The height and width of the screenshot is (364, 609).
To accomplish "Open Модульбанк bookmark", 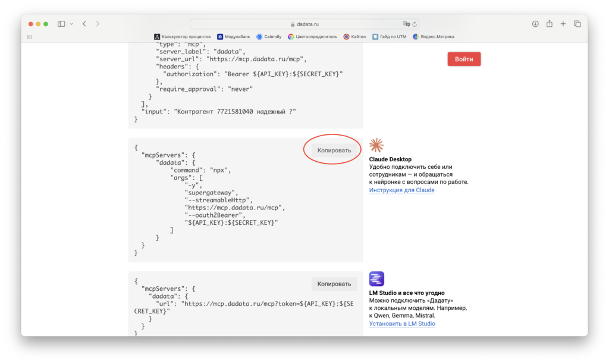I will (x=233, y=36).
